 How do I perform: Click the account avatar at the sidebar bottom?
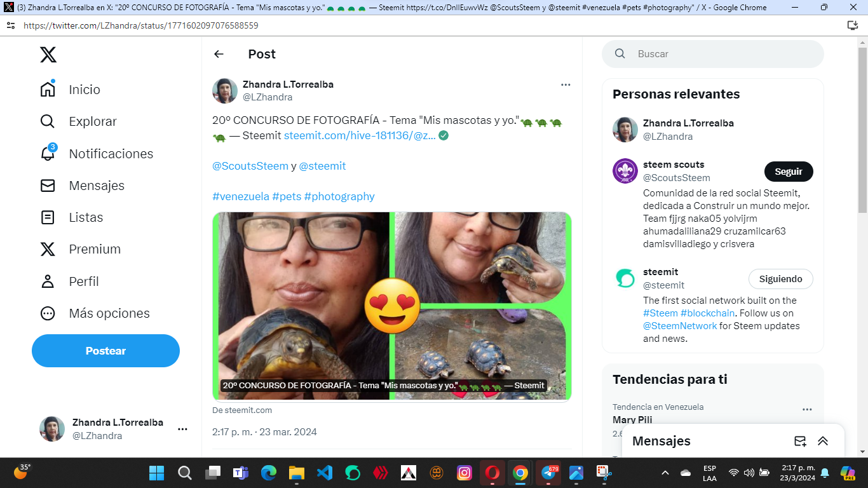coord(52,429)
